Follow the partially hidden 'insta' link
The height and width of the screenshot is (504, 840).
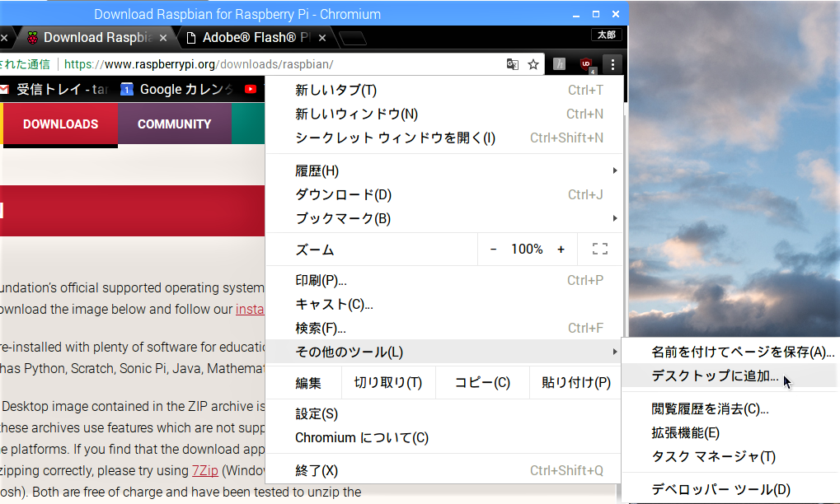click(250, 310)
